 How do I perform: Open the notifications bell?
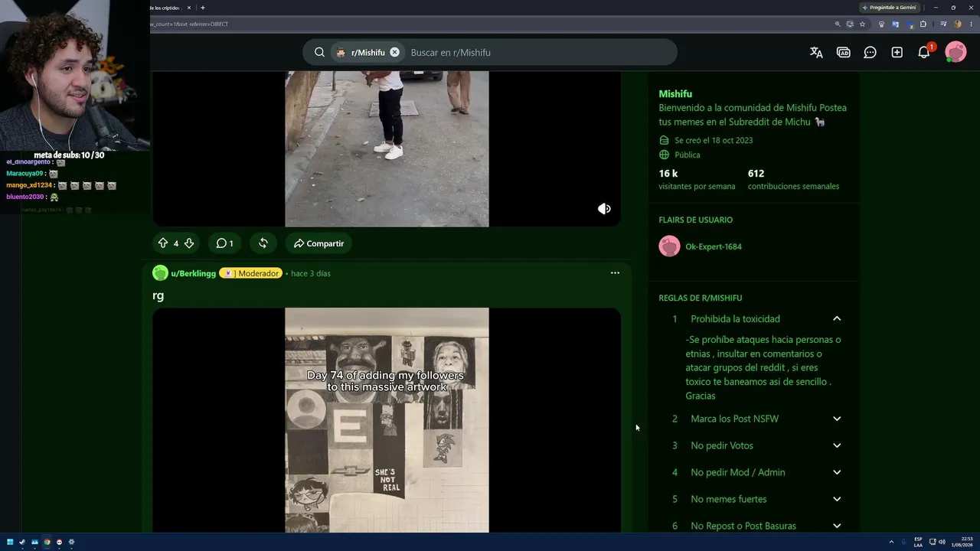pos(924,52)
